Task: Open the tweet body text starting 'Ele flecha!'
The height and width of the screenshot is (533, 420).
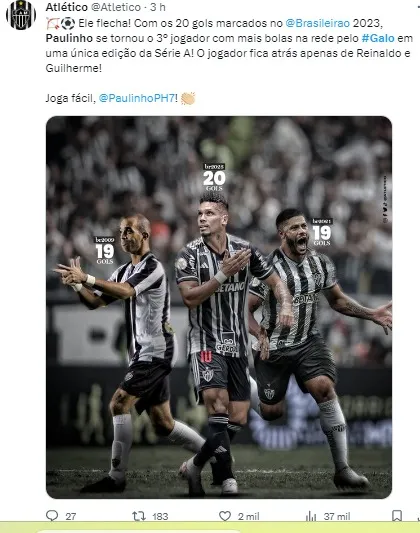Action: pyautogui.click(x=229, y=46)
